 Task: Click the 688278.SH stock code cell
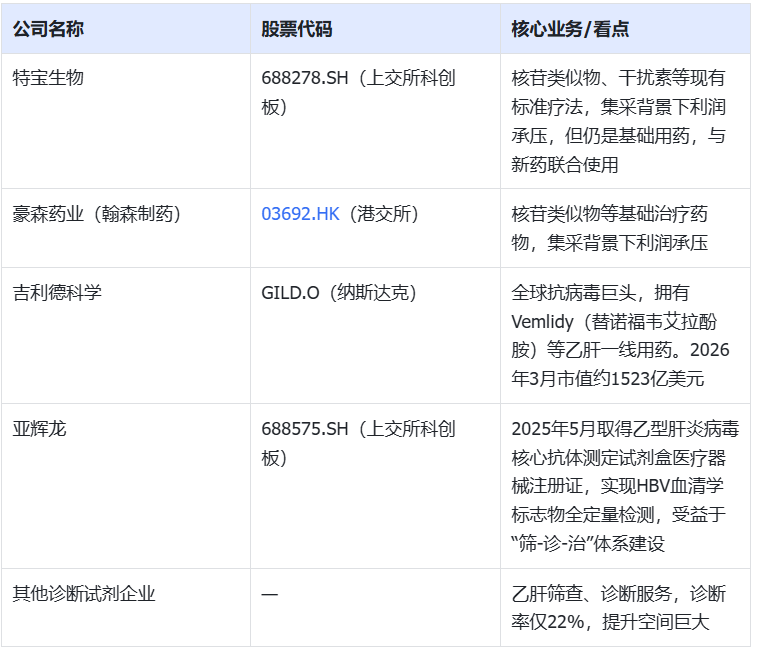(376, 121)
